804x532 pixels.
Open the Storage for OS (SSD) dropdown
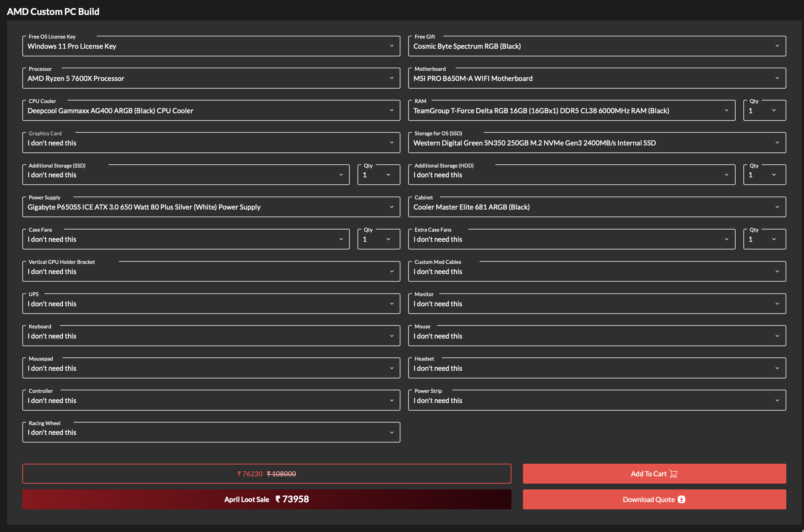pos(597,143)
